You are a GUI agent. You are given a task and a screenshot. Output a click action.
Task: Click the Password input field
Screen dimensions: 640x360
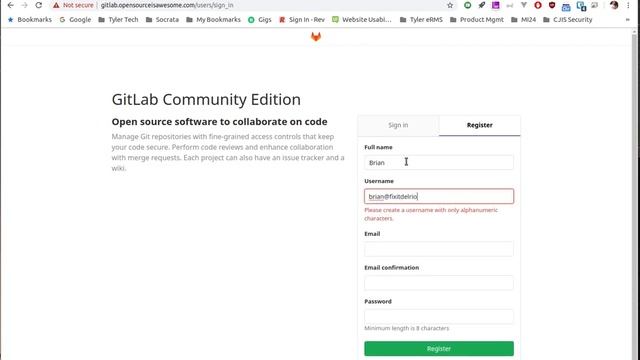(439, 317)
